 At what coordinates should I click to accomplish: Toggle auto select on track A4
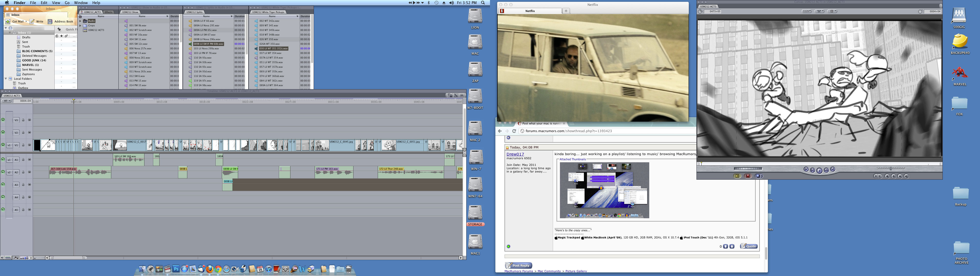click(x=29, y=198)
